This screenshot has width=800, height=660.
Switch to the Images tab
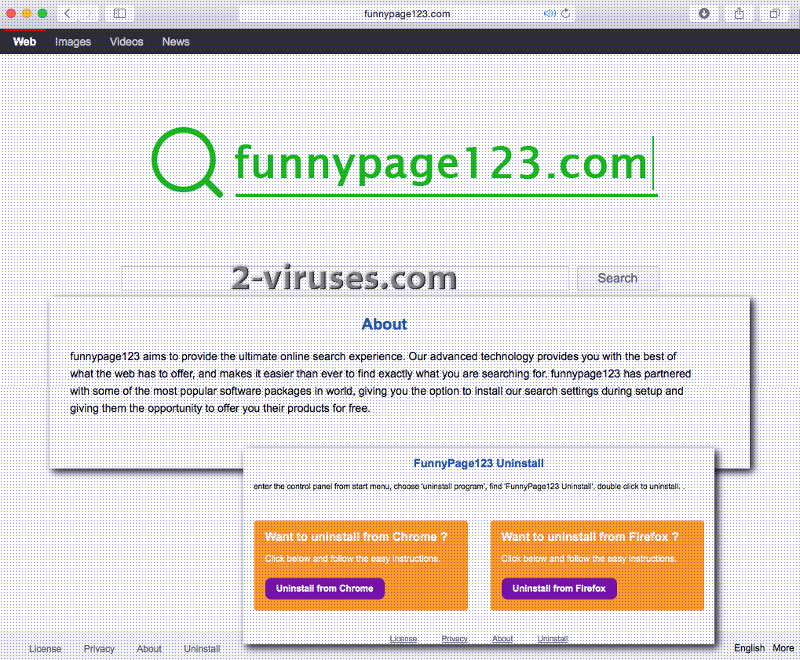[x=73, y=42]
